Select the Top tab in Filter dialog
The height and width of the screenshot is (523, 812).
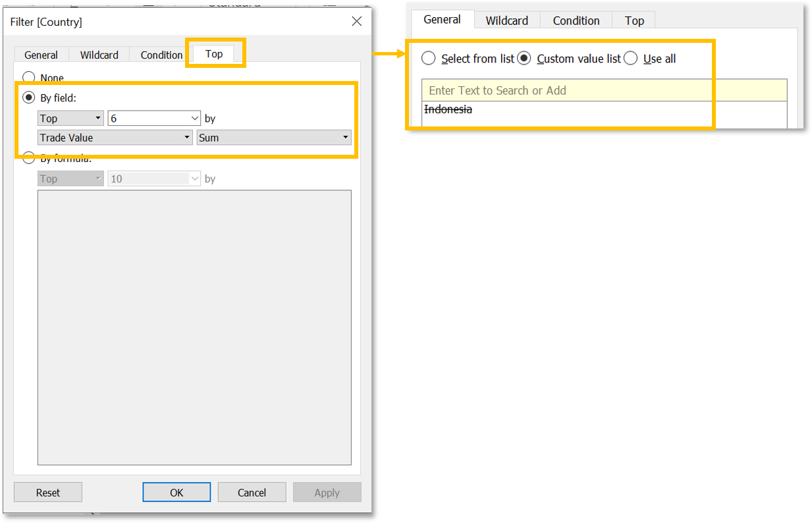click(214, 54)
